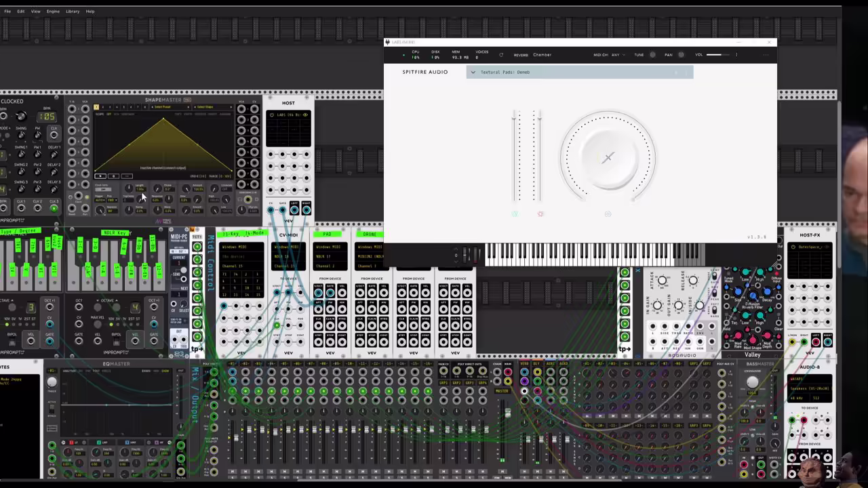This screenshot has width=868, height=488.
Task: Click the LABS on-screen piano keyboard
Action: point(594,254)
